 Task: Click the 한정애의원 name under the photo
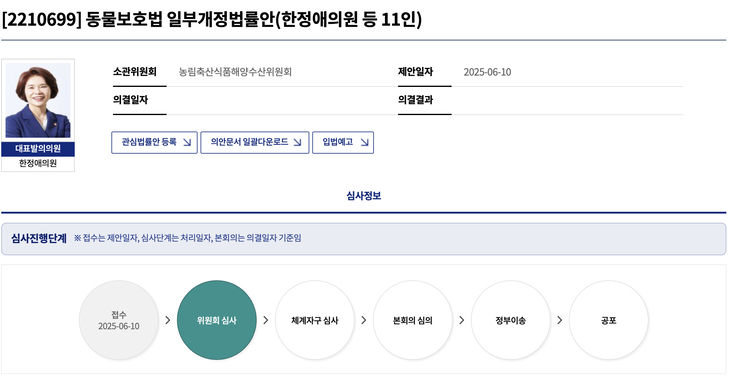[x=38, y=163]
